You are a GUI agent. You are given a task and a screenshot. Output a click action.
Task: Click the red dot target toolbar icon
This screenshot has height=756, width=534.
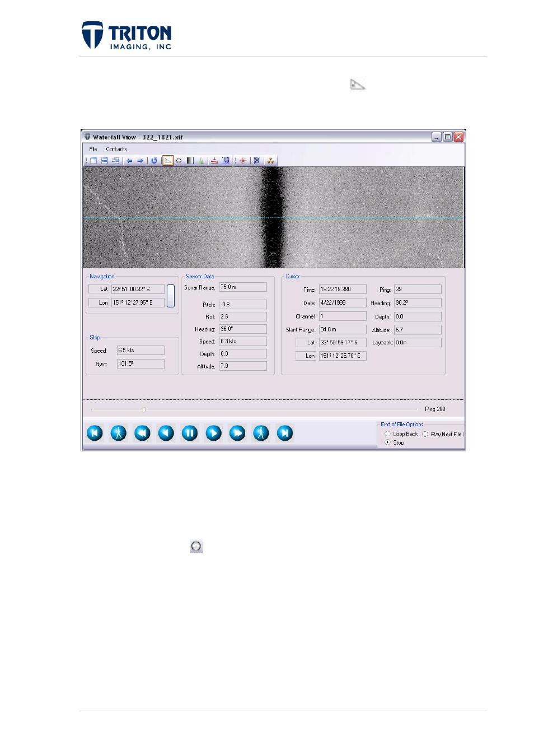click(x=243, y=161)
